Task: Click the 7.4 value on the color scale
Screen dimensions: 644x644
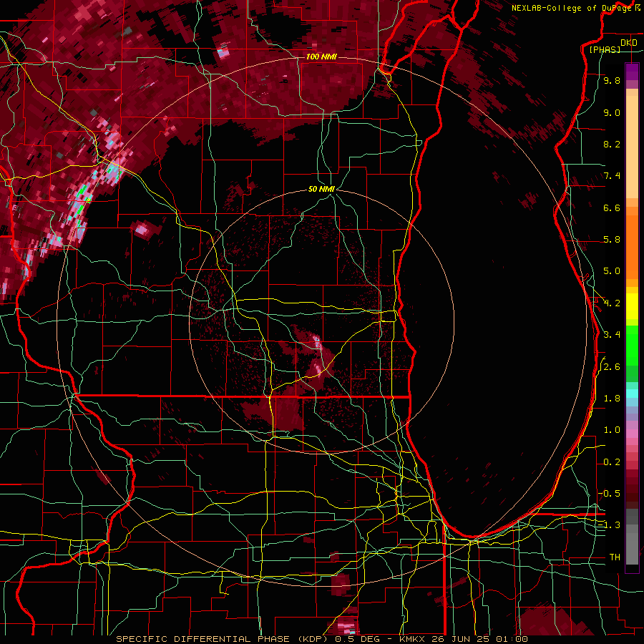Action: point(612,176)
